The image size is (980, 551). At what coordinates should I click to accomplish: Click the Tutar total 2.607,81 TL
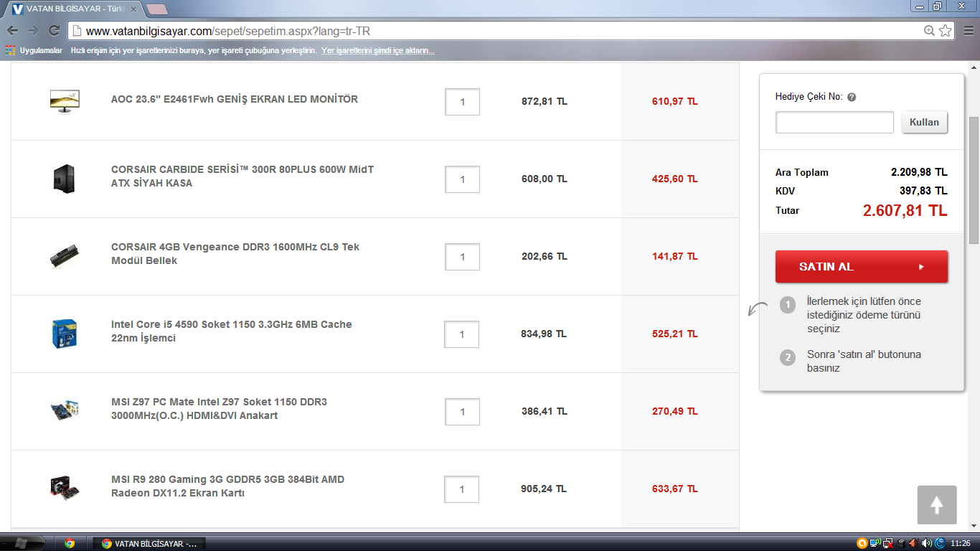pos(905,210)
